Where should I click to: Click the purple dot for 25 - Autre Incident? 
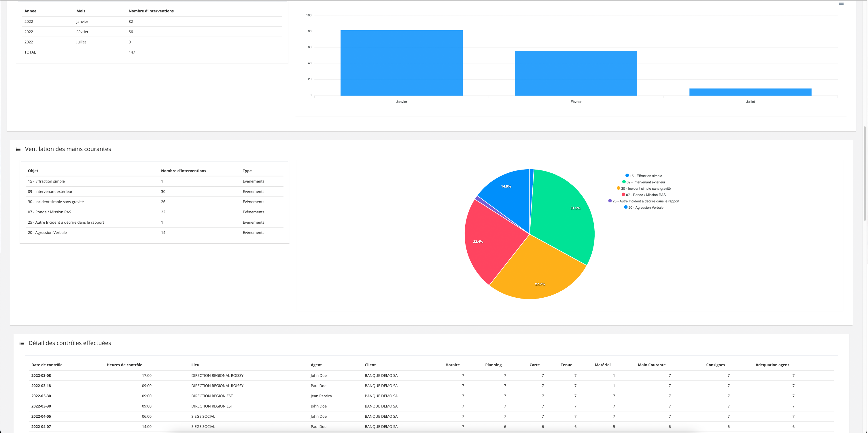click(x=610, y=201)
